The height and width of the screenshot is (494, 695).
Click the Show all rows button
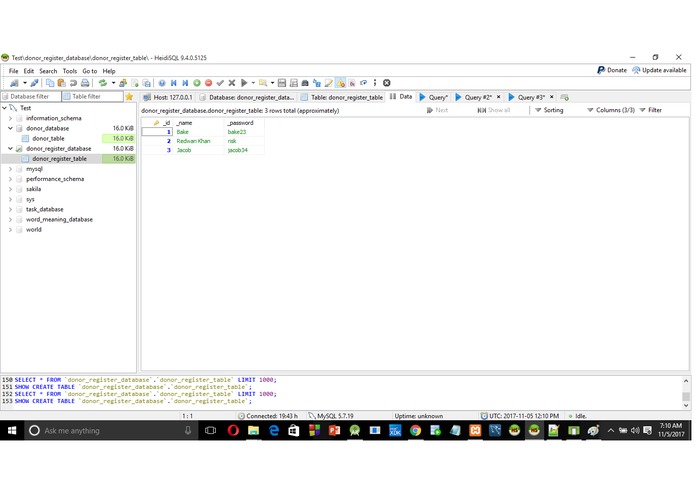click(494, 110)
